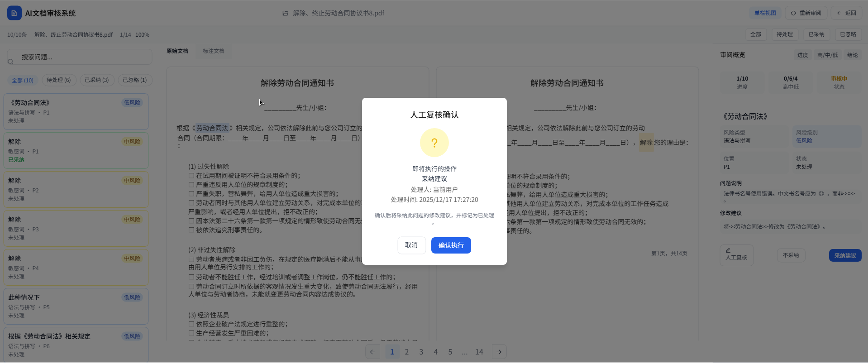The width and height of the screenshot is (868, 364).
Task: Click the AI文档审核系统 logo icon
Action: click(14, 13)
